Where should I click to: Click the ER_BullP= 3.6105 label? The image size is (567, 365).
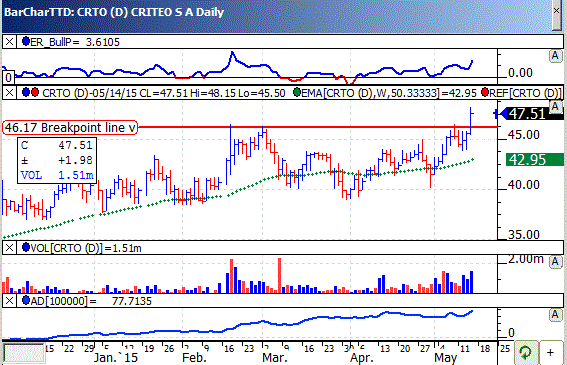[75, 42]
